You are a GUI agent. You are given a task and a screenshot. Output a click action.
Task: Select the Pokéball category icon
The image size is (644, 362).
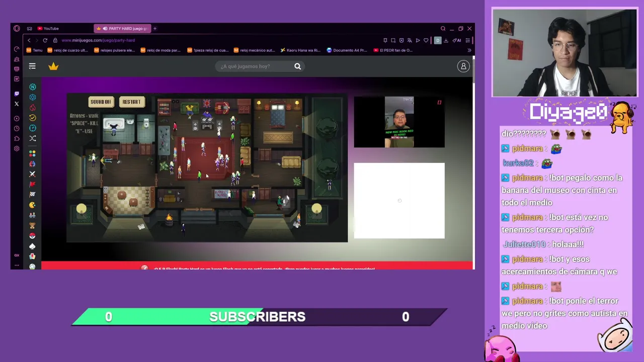32,236
